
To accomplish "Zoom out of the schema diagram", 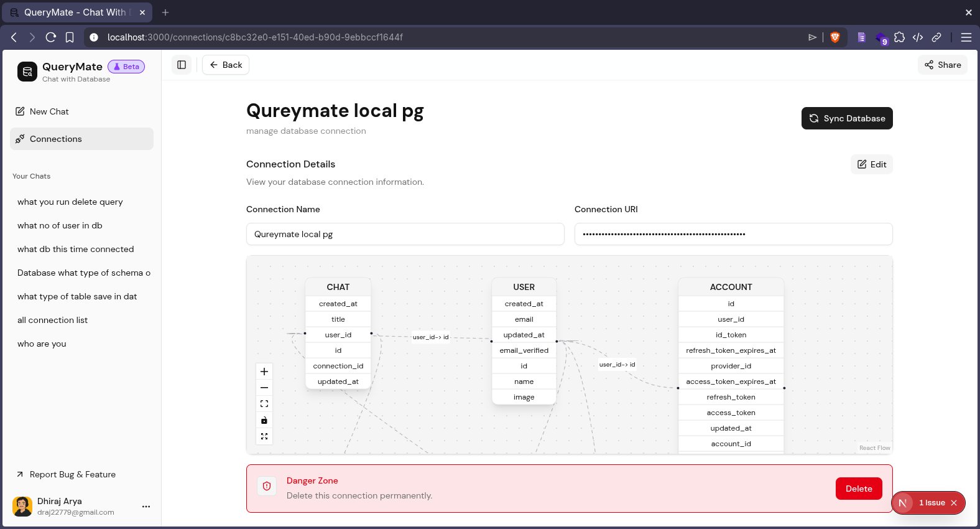I will pyautogui.click(x=264, y=388).
